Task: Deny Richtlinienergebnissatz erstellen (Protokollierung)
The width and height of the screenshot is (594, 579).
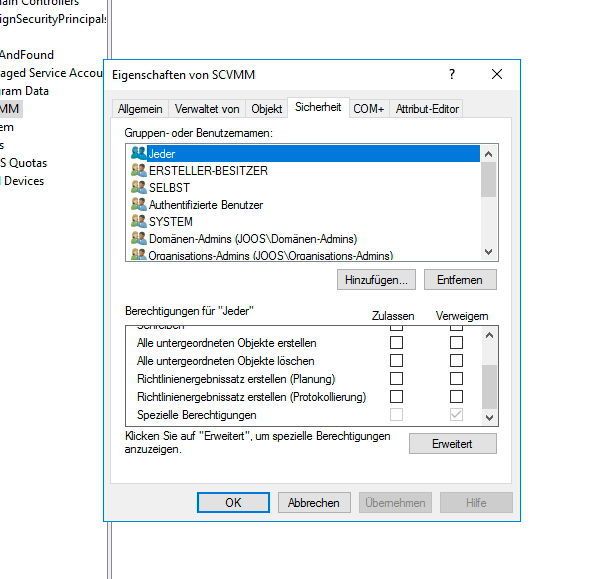Action: click(x=456, y=397)
